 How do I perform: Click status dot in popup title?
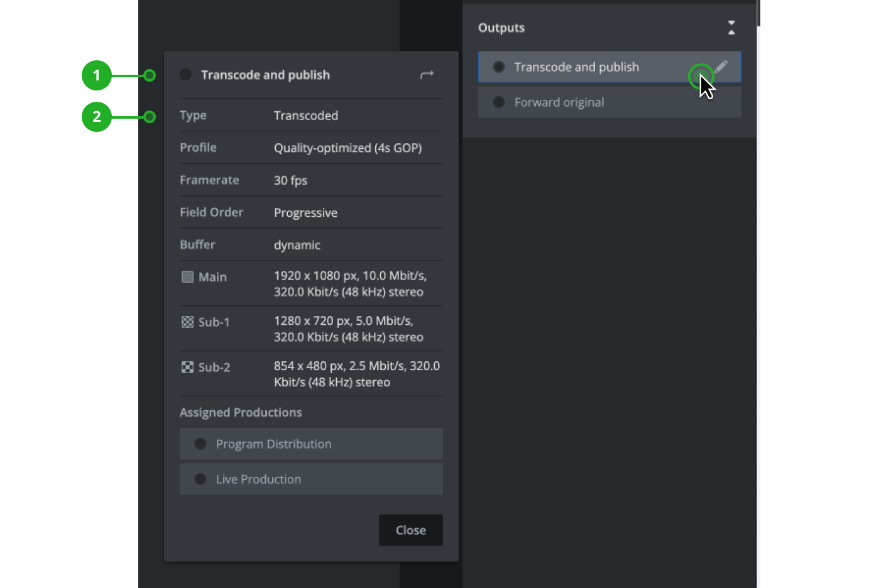tap(185, 75)
